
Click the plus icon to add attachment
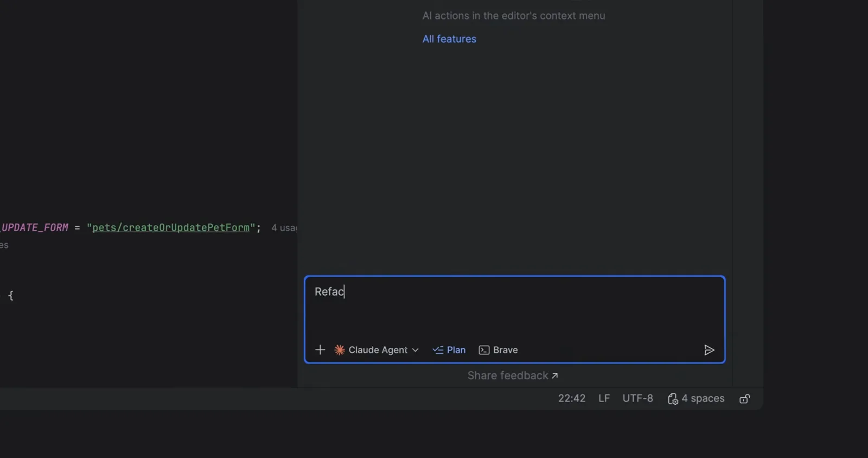click(320, 350)
